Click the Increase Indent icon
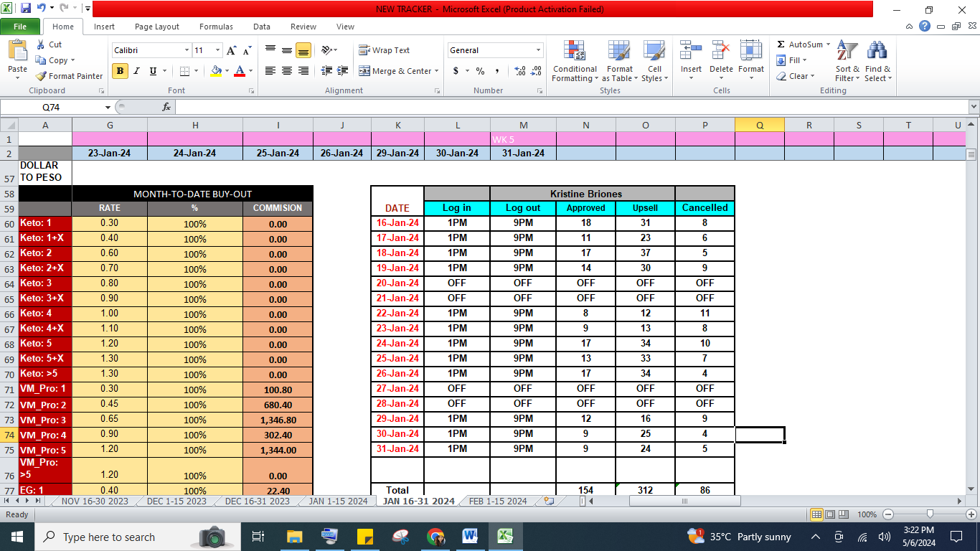Screen dimensions: 980x551 pos(344,71)
